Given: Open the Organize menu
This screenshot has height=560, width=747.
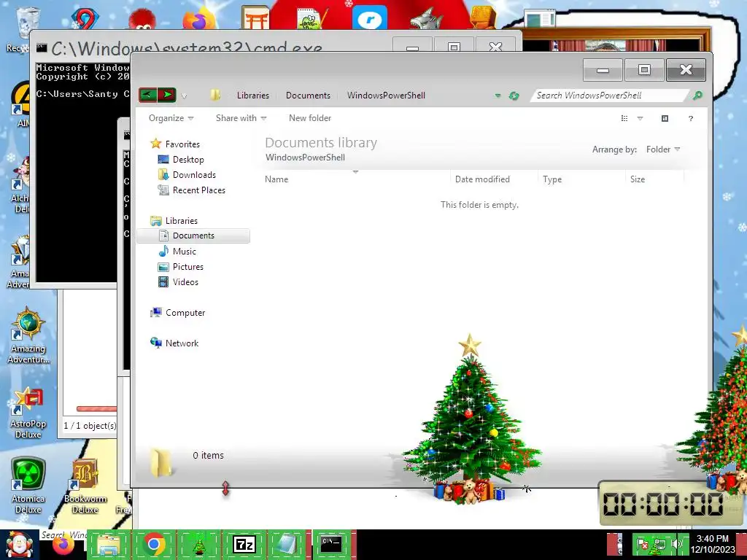Looking at the screenshot, I should 171,118.
